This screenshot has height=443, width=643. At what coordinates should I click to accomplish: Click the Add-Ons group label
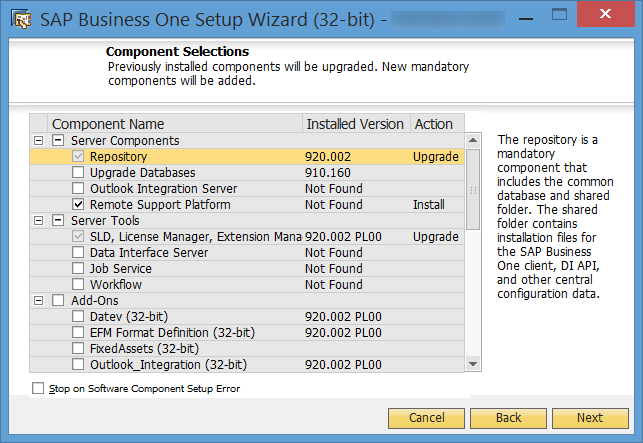95,301
